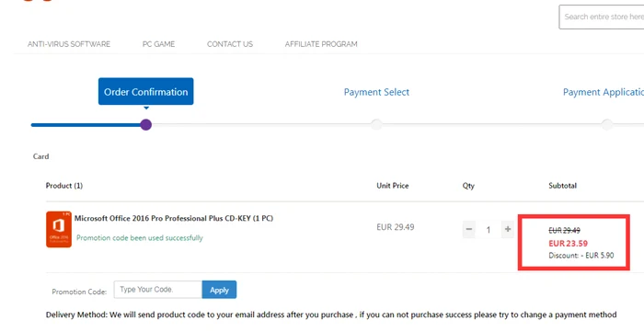Image resolution: width=644 pixels, height=332 pixels.
Task: Open the PC Game menu
Action: (158, 44)
